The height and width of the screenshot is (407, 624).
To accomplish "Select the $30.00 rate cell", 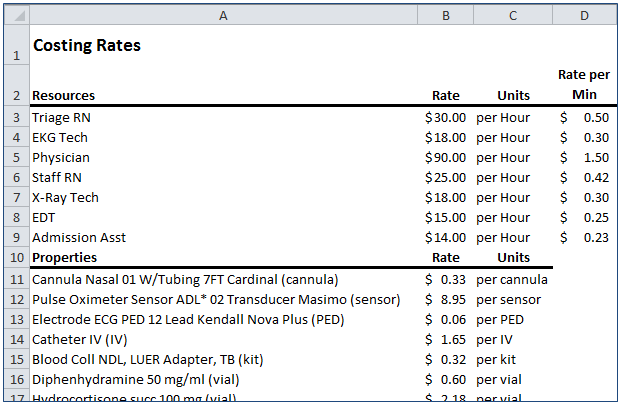I will click(x=445, y=117).
